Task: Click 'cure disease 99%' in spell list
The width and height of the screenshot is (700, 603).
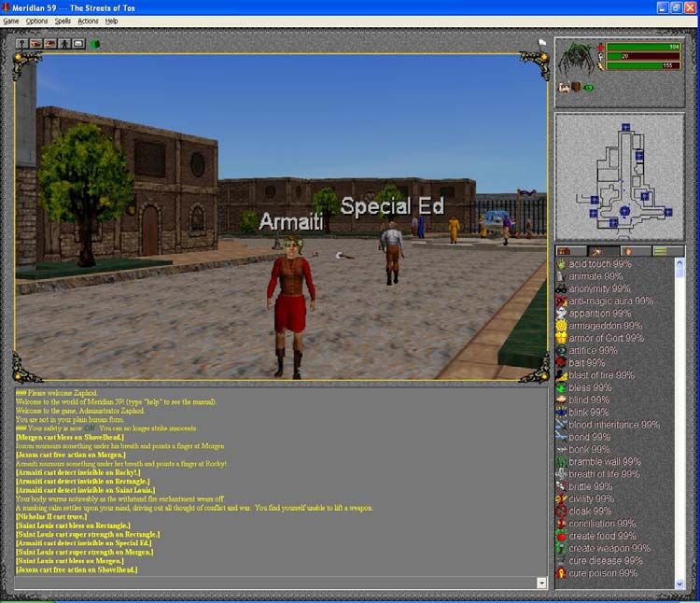Action: pos(606,561)
